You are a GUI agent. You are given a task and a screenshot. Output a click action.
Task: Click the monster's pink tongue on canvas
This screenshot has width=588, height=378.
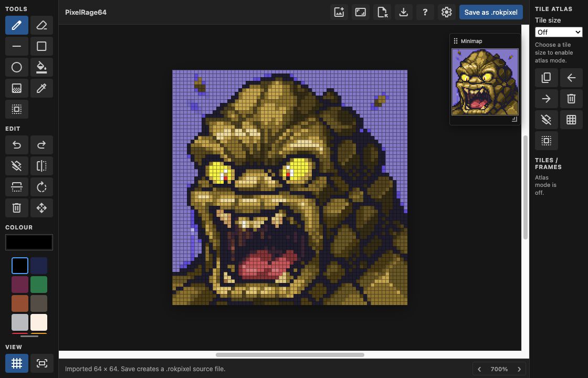coord(267,266)
